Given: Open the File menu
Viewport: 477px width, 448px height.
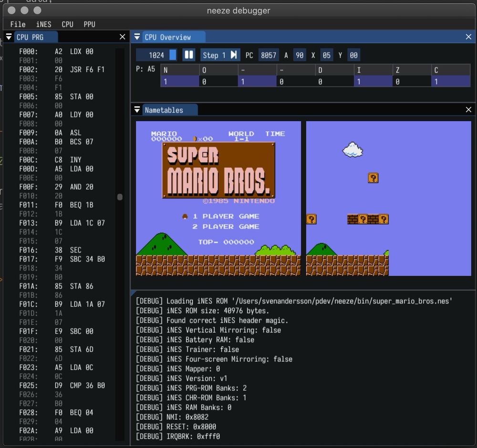Looking at the screenshot, I should (x=18, y=24).
